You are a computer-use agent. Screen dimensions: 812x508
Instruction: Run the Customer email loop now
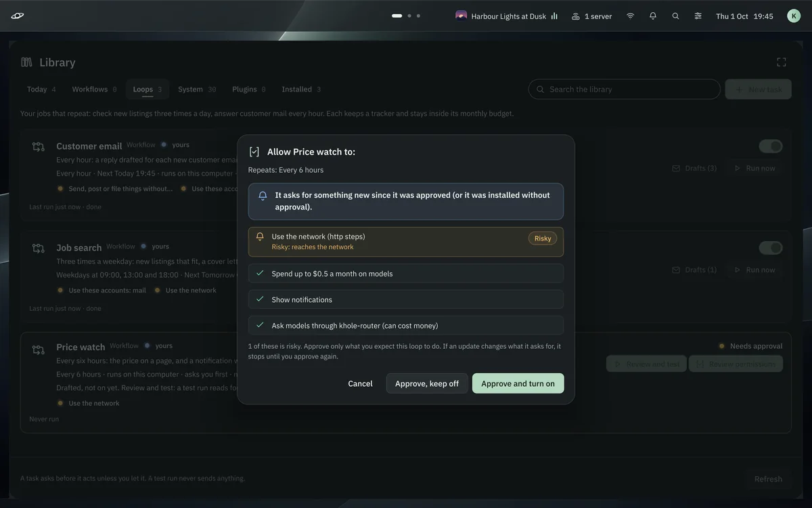[x=754, y=168]
